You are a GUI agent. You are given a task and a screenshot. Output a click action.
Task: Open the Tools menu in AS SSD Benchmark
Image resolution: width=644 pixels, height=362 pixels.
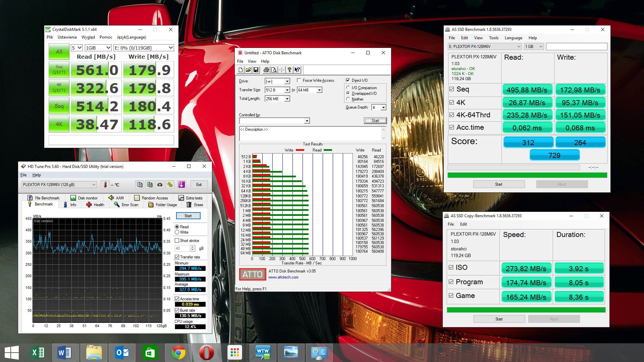[x=493, y=38]
